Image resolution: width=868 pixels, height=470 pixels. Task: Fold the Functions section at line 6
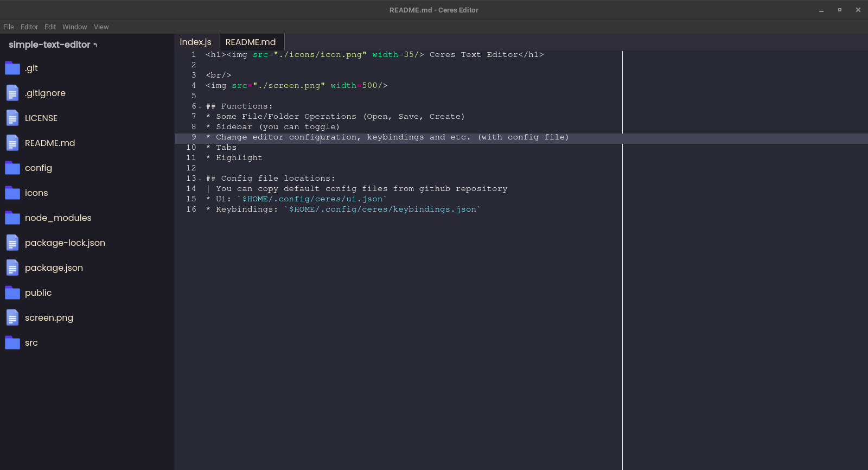(x=200, y=107)
